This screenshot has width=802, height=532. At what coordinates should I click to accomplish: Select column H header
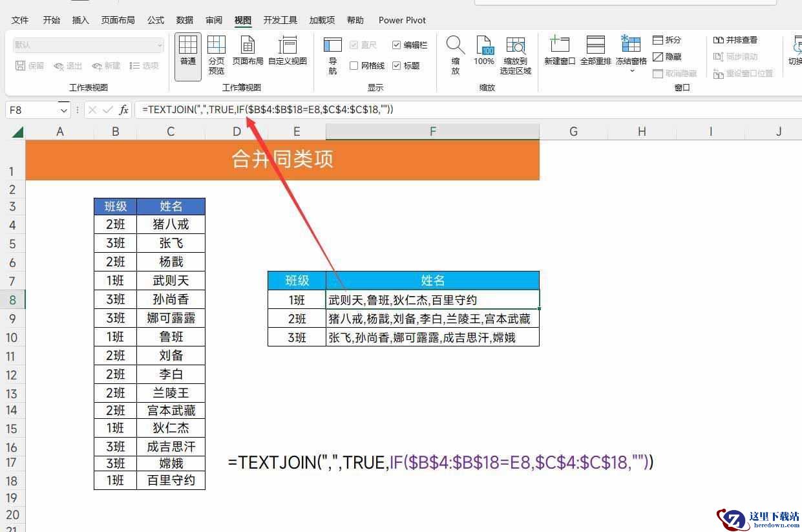(x=642, y=132)
